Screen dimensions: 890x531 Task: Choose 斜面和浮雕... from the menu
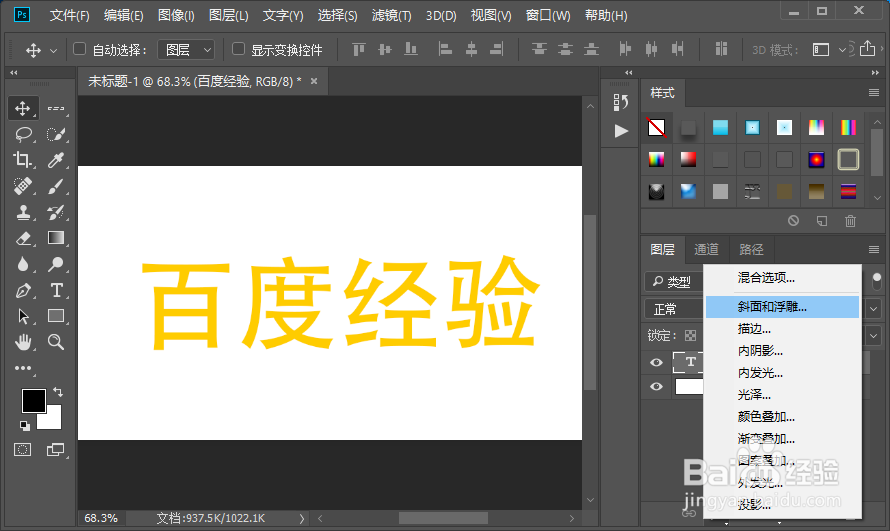pyautogui.click(x=782, y=307)
